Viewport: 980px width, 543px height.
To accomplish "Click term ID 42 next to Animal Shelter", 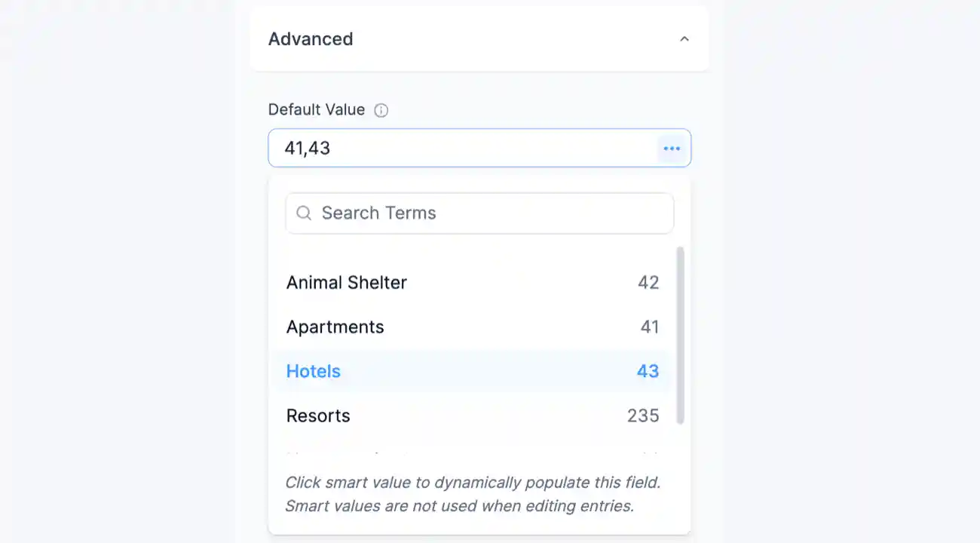I will 650,282.
